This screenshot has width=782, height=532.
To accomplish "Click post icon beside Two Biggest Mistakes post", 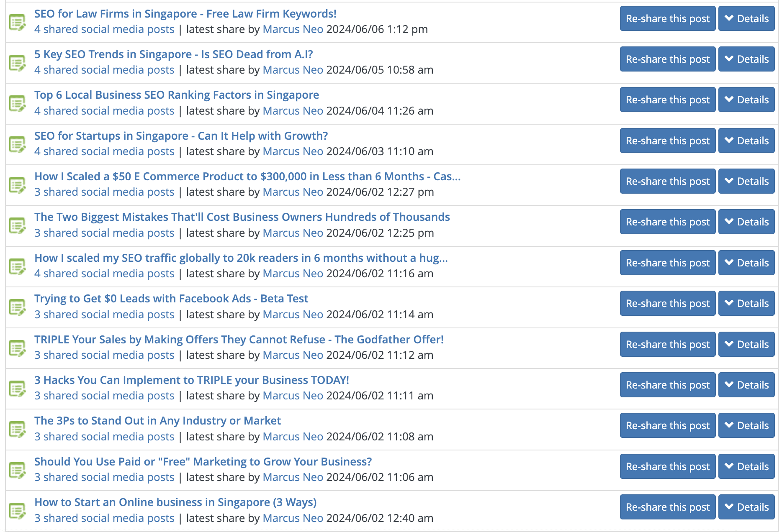I will (18, 226).
